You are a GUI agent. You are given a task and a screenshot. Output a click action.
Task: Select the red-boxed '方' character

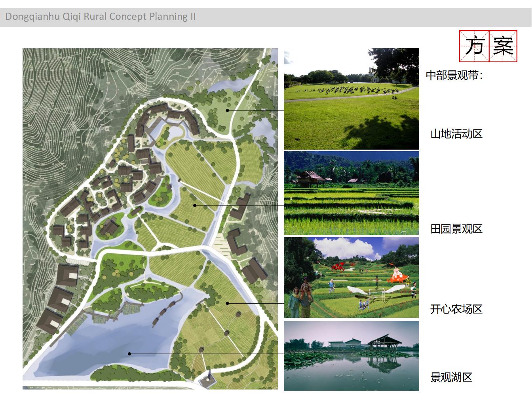[474, 46]
